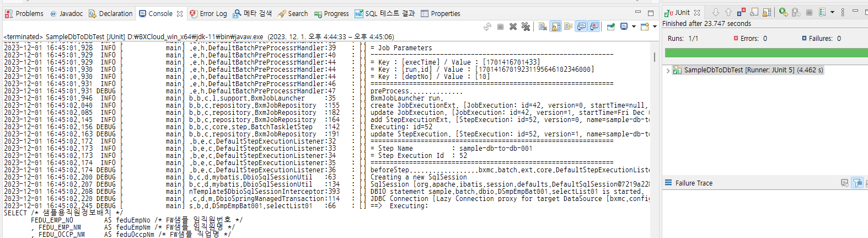868x238 pixels.
Task: Click the Remove Launch X icon
Action: coord(513,27)
